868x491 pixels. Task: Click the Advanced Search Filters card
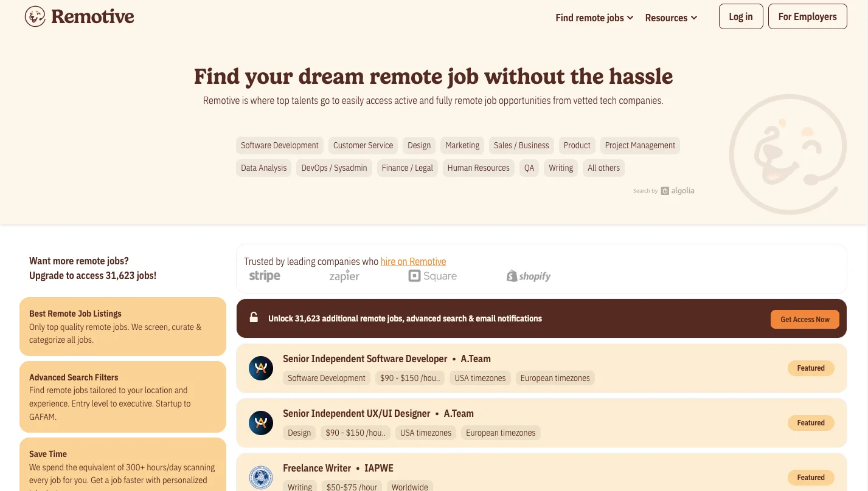(x=123, y=397)
